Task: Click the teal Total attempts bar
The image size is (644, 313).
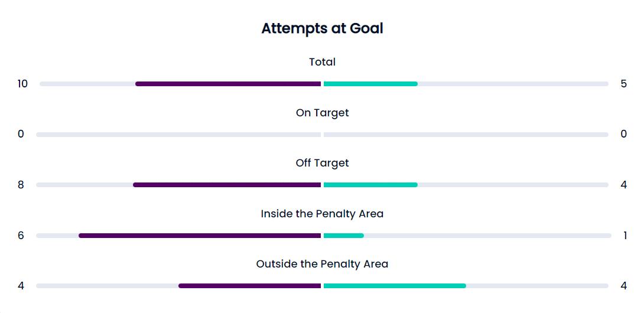Action: (x=370, y=84)
